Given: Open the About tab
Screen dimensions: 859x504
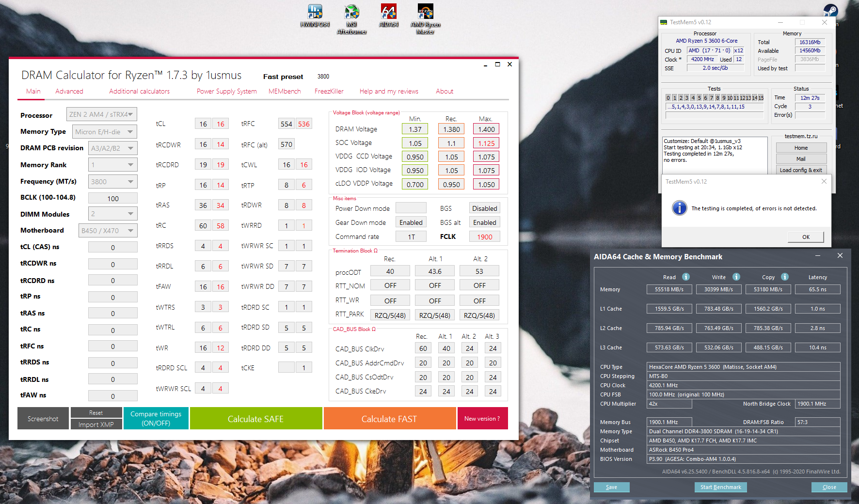Looking at the screenshot, I should click(x=445, y=91).
